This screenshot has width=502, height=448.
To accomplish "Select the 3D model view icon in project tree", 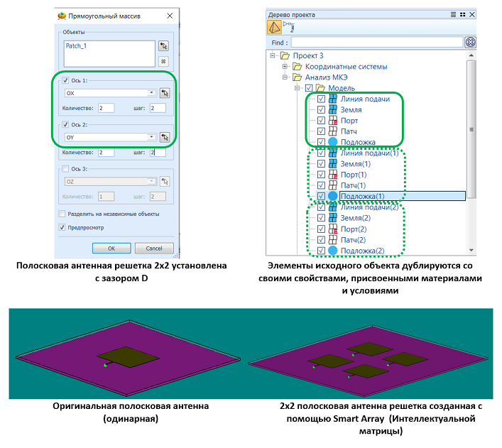I will (x=273, y=27).
